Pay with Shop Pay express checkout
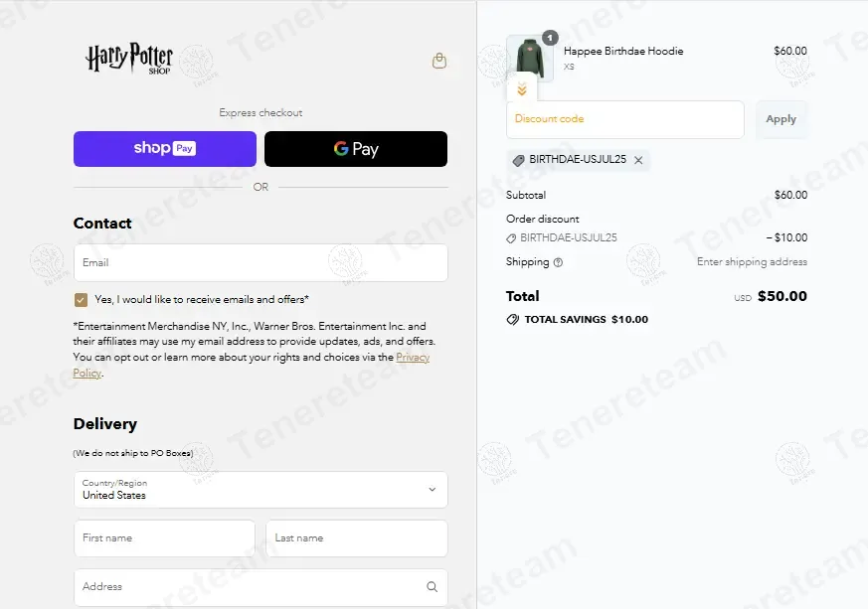Image resolution: width=868 pixels, height=609 pixels. point(165,149)
